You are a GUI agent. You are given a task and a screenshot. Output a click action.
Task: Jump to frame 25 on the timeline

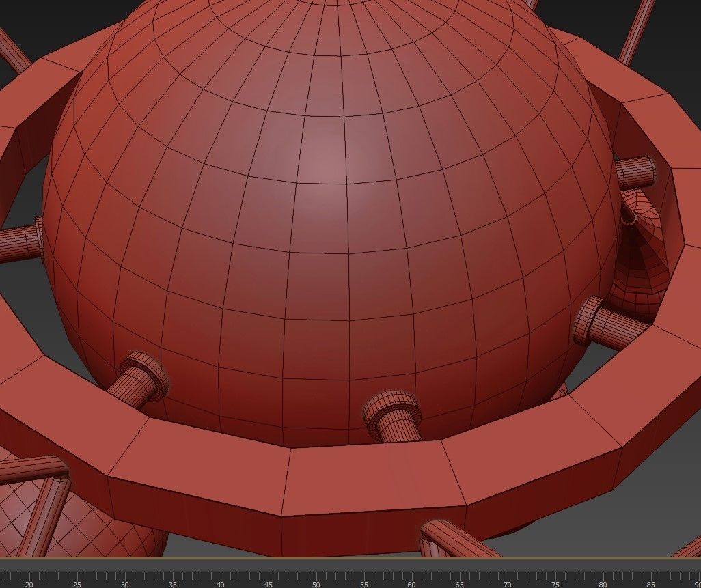click(x=77, y=584)
